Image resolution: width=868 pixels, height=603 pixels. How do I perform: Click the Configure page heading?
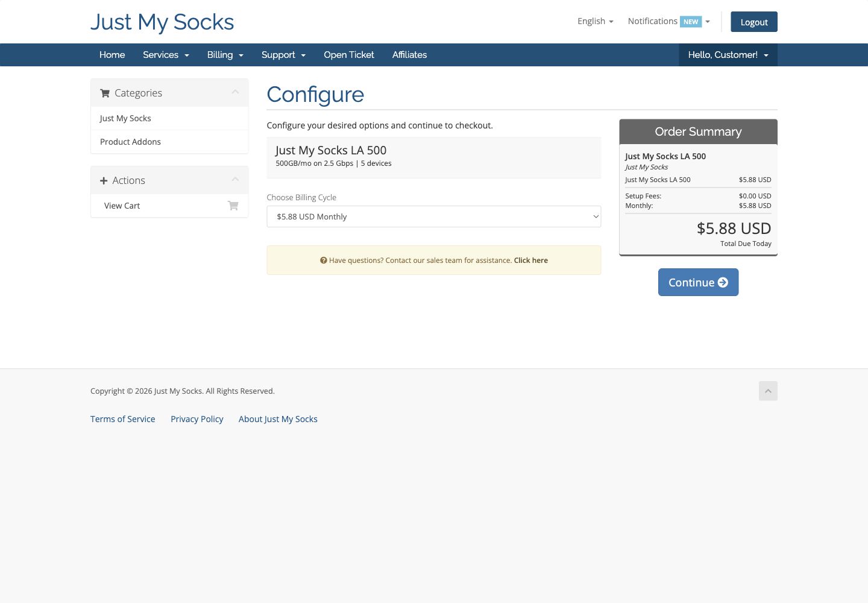pos(315,95)
